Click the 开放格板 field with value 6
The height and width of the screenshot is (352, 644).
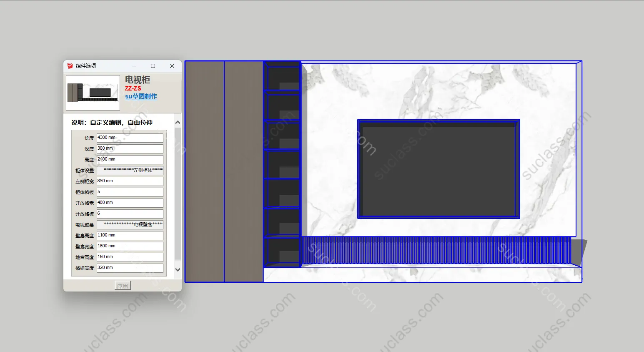130,214
